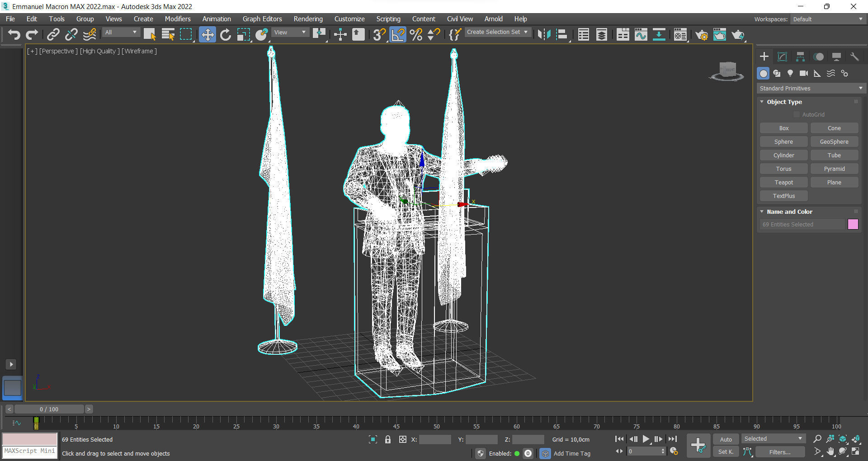Enable the AutoGrid checkbox
The image size is (868, 461).
pos(797,115)
